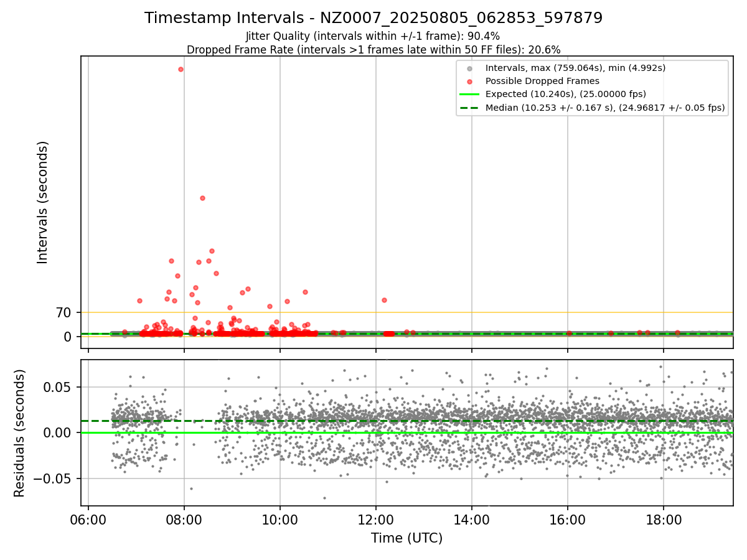Click the dashed green legend line sample
This screenshot has width=747, height=560.
coord(470,108)
